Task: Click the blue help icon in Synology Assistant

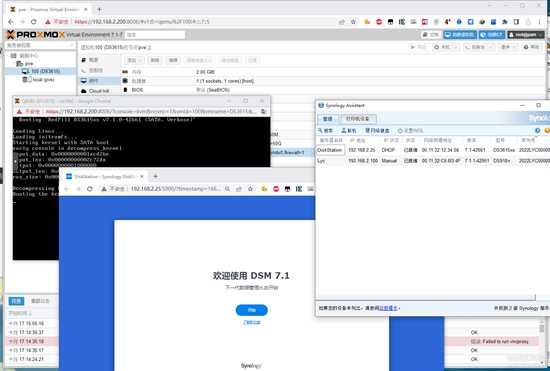Action: [x=537, y=130]
